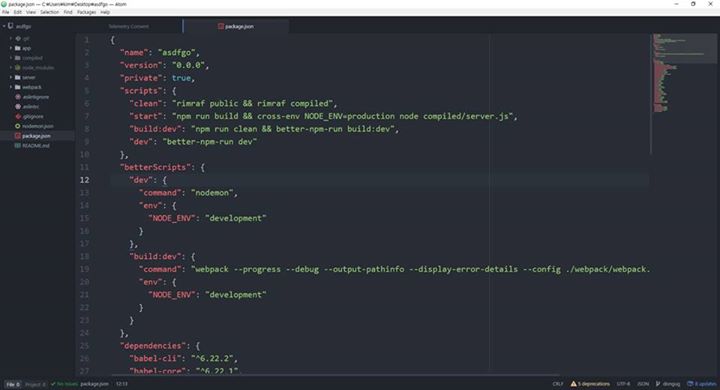Click the .eslintignore file icon
This screenshot has width=720, height=390.
point(18,97)
